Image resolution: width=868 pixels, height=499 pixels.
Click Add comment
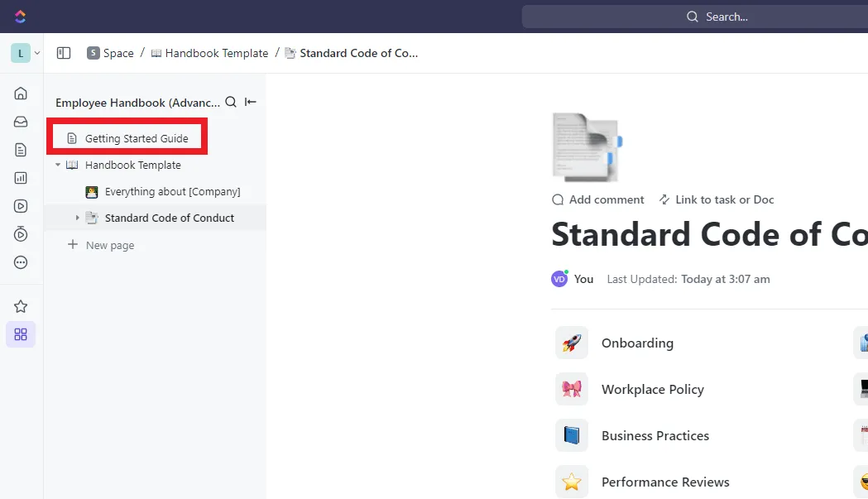point(598,200)
